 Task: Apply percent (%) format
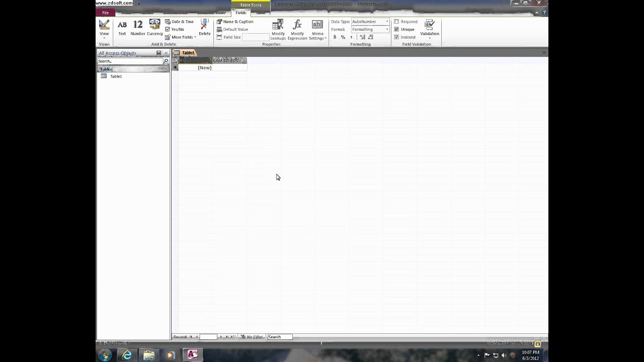coord(343,37)
